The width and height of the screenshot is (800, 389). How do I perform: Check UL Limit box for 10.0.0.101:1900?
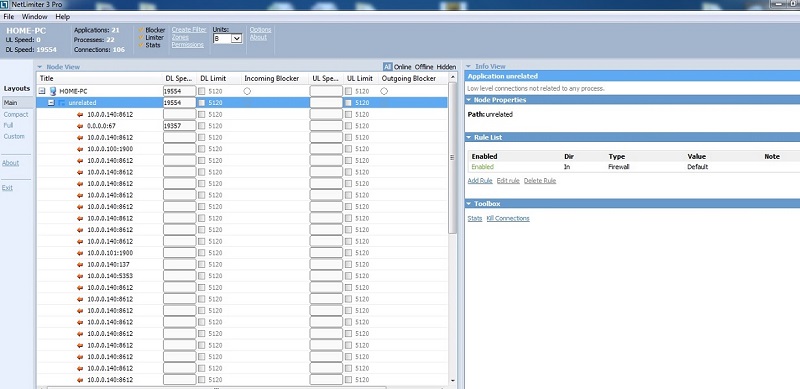tap(348, 253)
